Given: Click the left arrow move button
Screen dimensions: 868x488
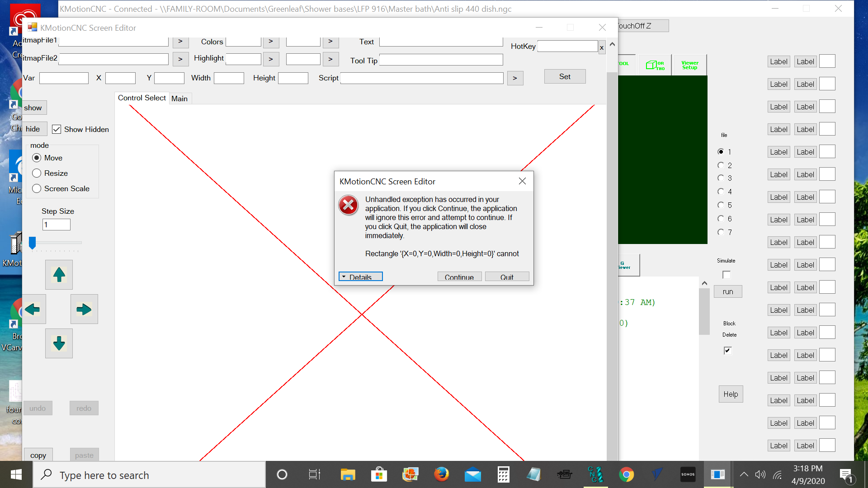Looking at the screenshot, I should point(33,309).
